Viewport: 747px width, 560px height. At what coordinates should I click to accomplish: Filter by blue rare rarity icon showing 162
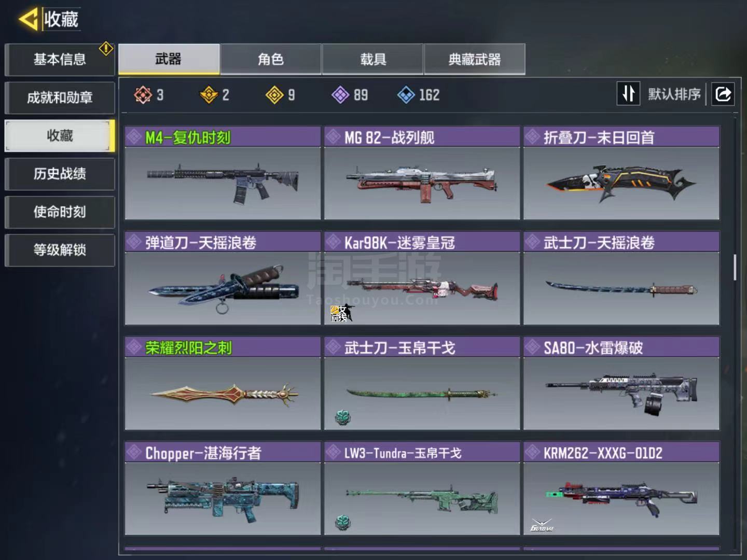(x=406, y=95)
